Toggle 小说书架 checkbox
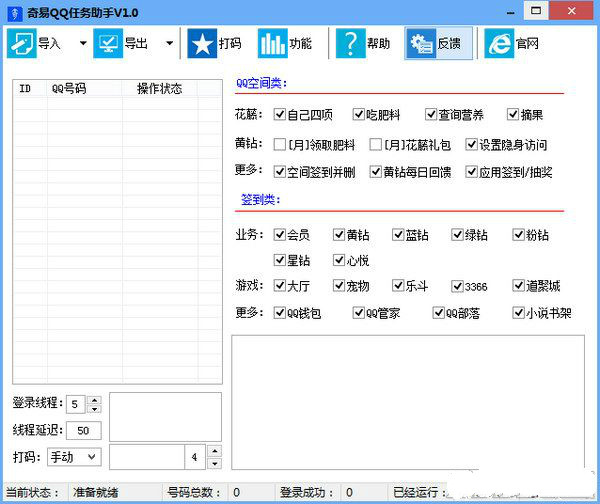600x504 pixels. [518, 313]
